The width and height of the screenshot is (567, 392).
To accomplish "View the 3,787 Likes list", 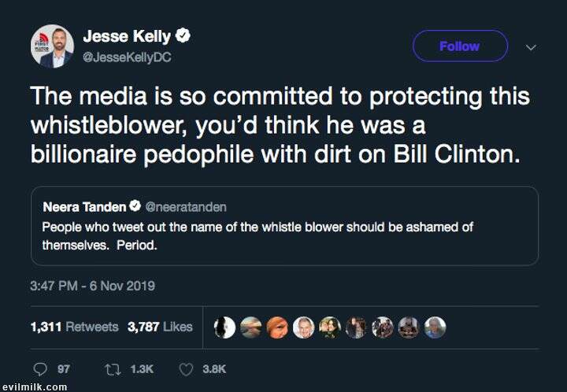I will pyautogui.click(x=160, y=327).
